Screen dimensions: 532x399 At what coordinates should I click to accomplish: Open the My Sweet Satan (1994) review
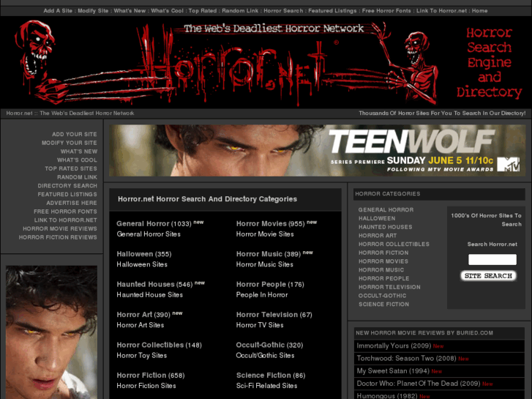point(393,371)
